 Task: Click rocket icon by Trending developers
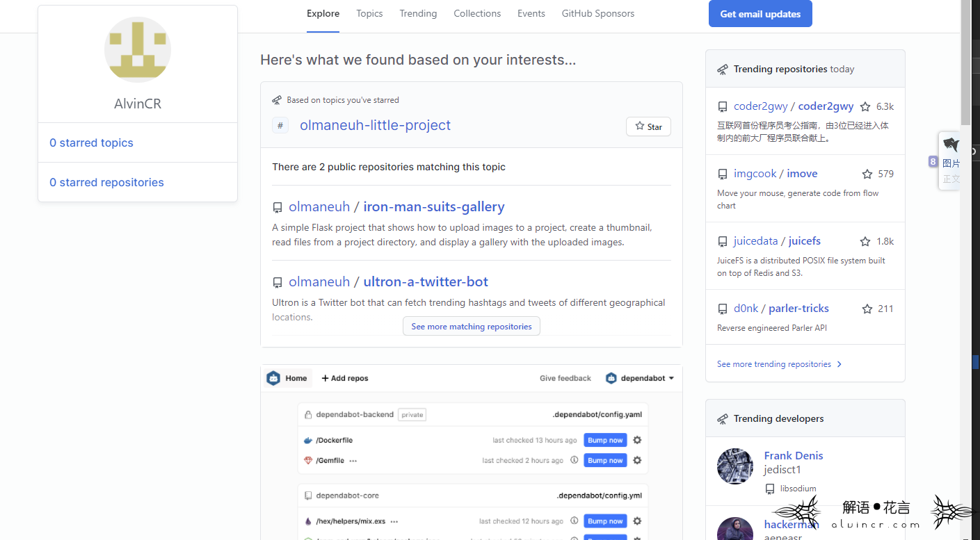point(723,419)
